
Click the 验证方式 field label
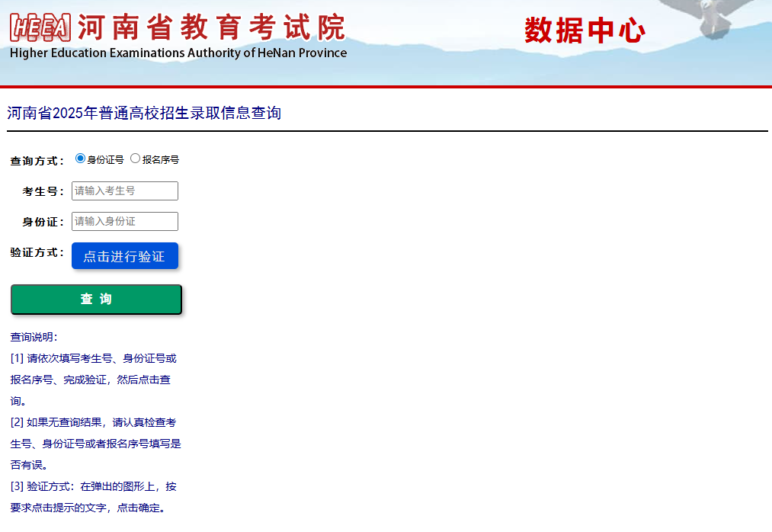click(37, 252)
